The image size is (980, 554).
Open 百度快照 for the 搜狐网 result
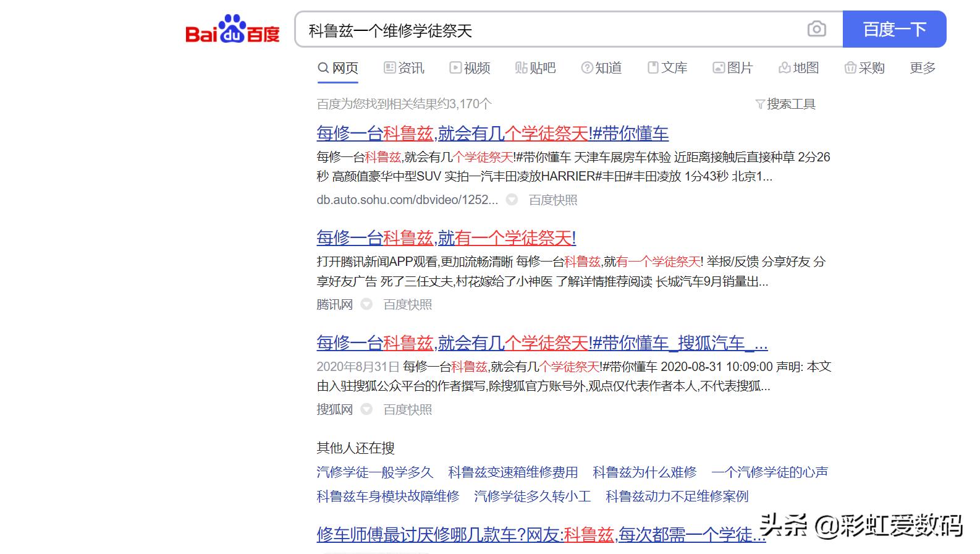[408, 409]
